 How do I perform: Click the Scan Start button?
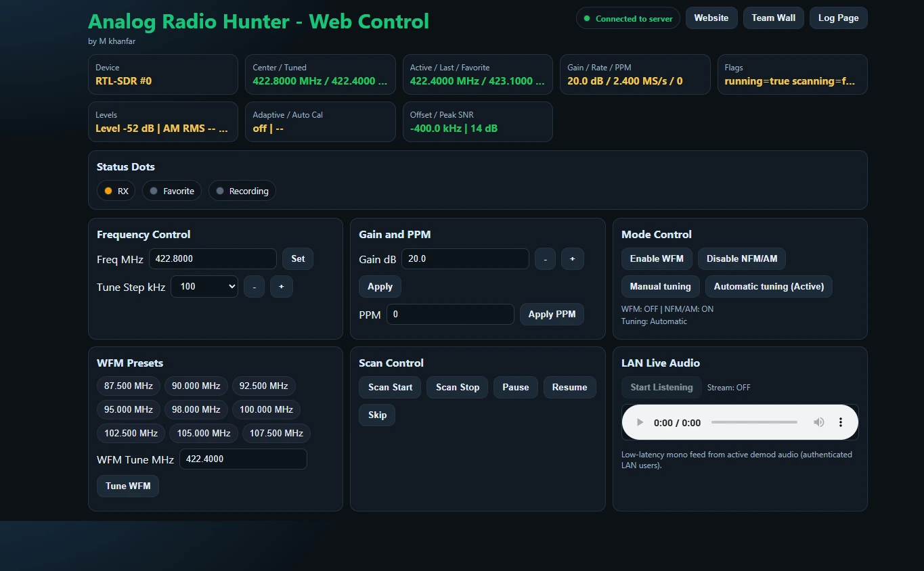click(x=390, y=388)
